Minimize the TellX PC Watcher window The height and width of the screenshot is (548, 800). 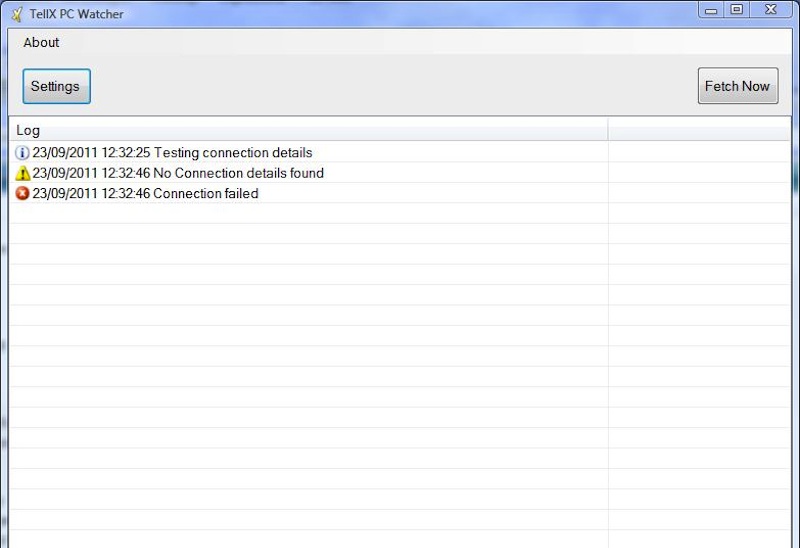(711, 9)
